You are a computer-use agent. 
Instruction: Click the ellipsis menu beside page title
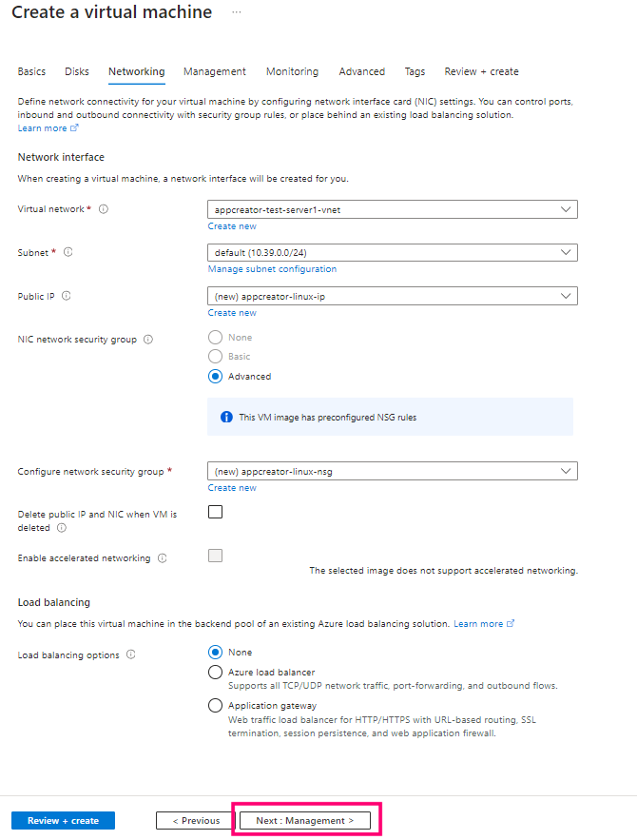pyautogui.click(x=237, y=12)
